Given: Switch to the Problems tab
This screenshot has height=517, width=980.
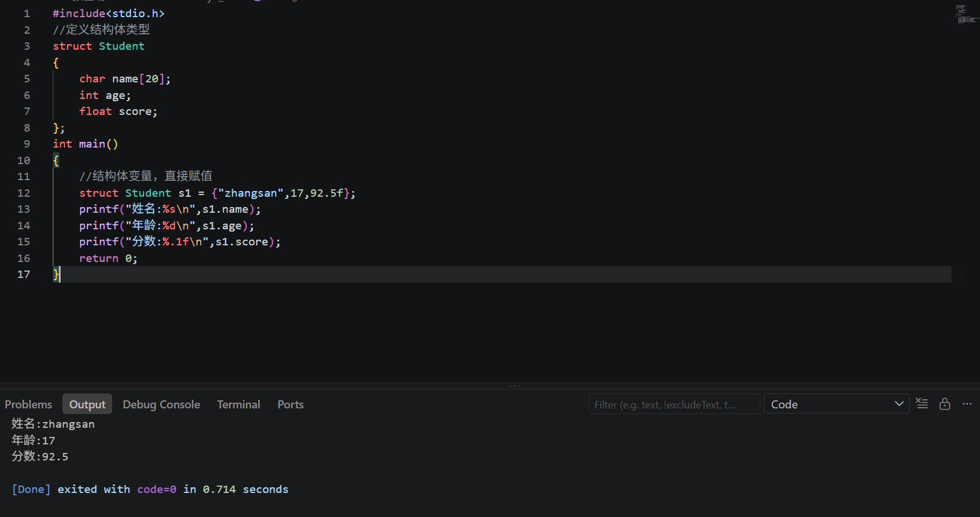Looking at the screenshot, I should pos(28,404).
